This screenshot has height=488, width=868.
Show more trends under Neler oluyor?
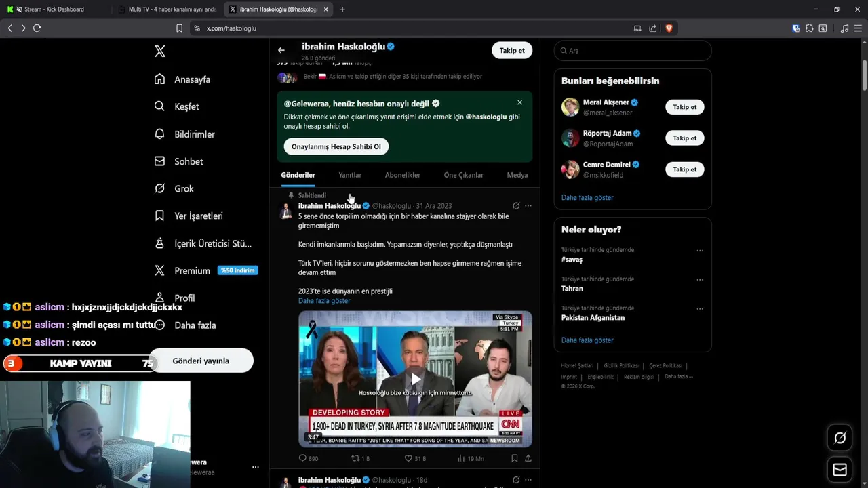pos(587,340)
